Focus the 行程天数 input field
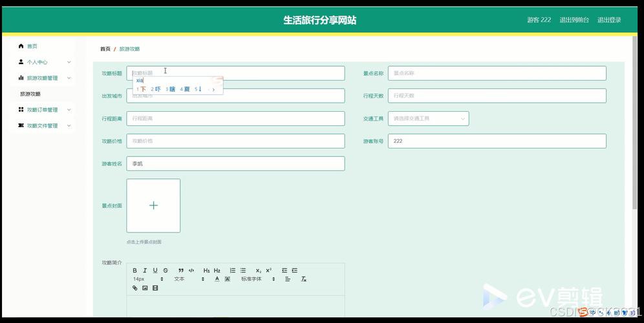Image resolution: width=644 pixels, height=323 pixels. (x=497, y=96)
